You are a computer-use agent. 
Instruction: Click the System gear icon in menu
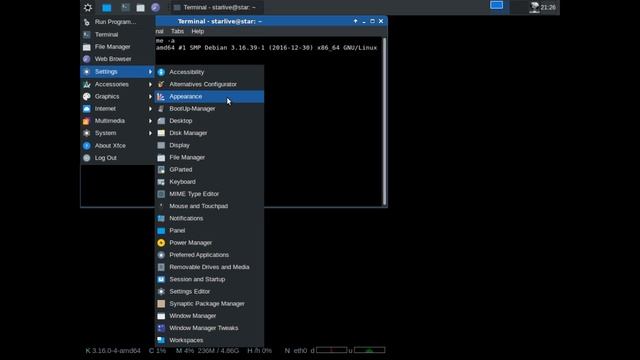pos(87,133)
